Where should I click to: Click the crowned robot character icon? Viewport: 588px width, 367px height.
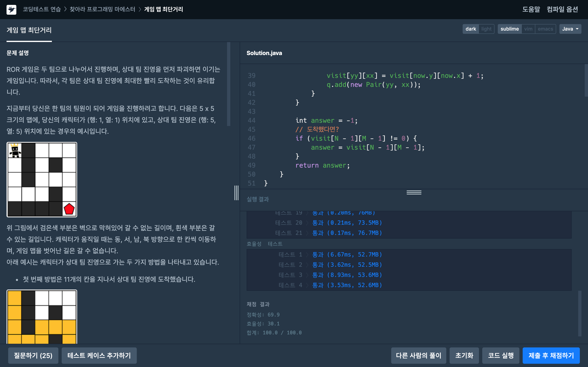pyautogui.click(x=15, y=150)
